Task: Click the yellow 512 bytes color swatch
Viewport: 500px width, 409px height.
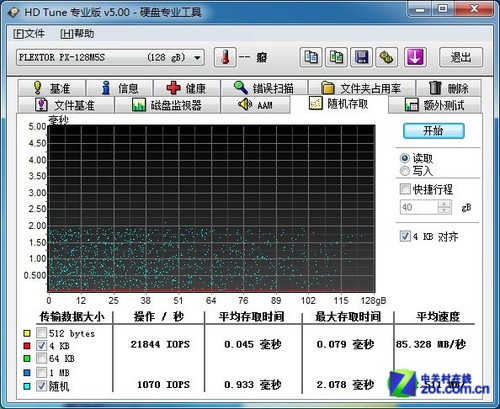Action: click(x=27, y=333)
